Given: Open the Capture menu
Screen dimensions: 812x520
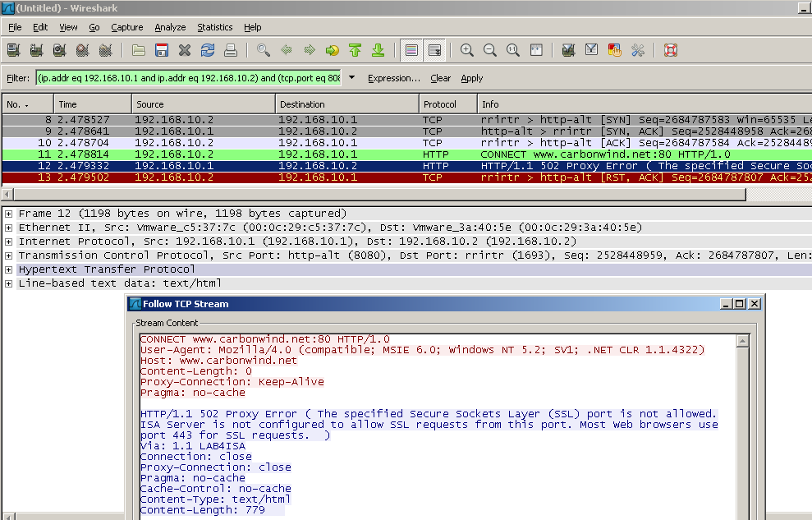Looking at the screenshot, I should pos(127,27).
